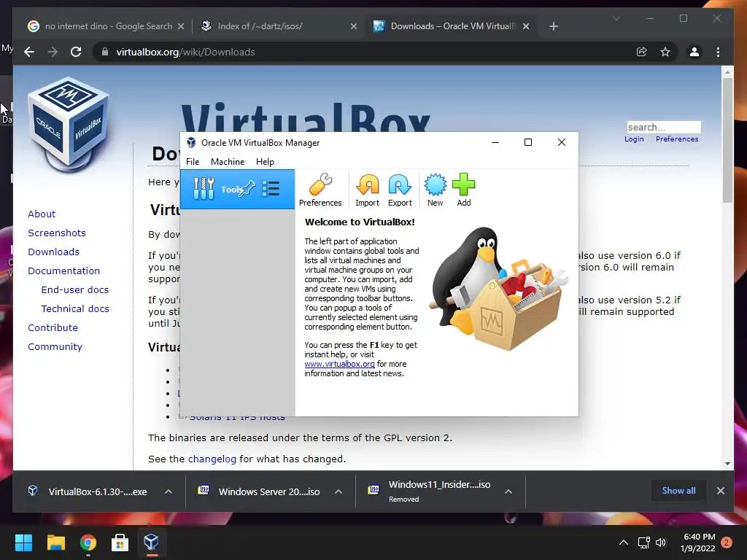The image size is (747, 560).
Task: Click the Import appliance icon
Action: [367, 190]
